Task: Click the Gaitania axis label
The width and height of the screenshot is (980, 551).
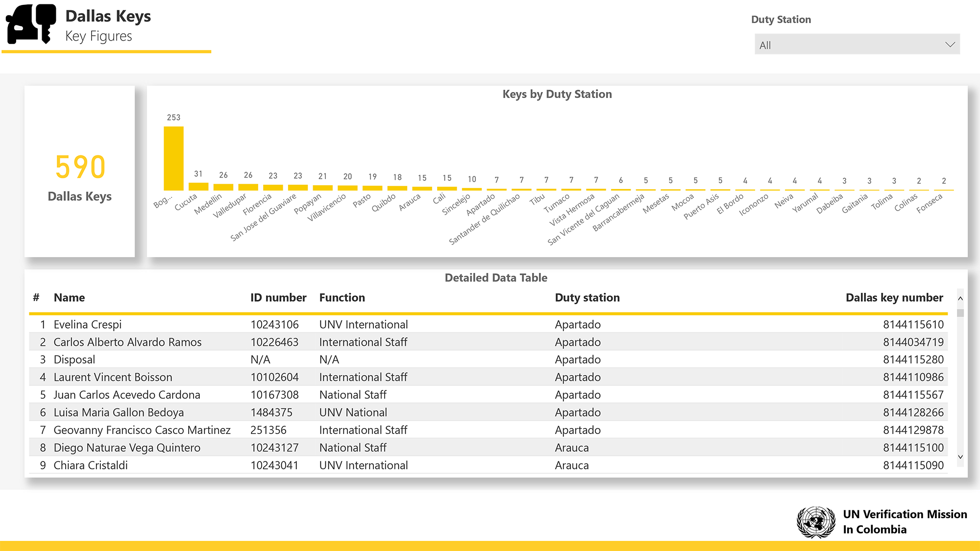Action: coord(855,203)
